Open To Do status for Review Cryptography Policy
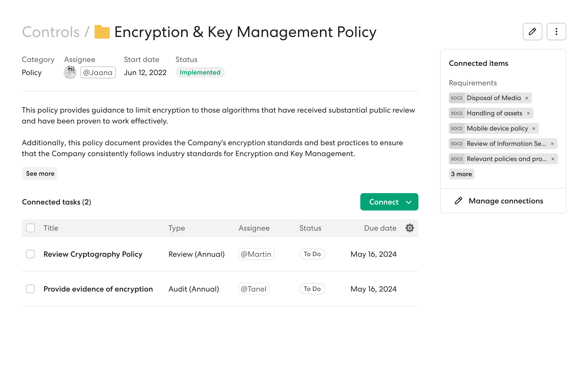 (x=312, y=254)
